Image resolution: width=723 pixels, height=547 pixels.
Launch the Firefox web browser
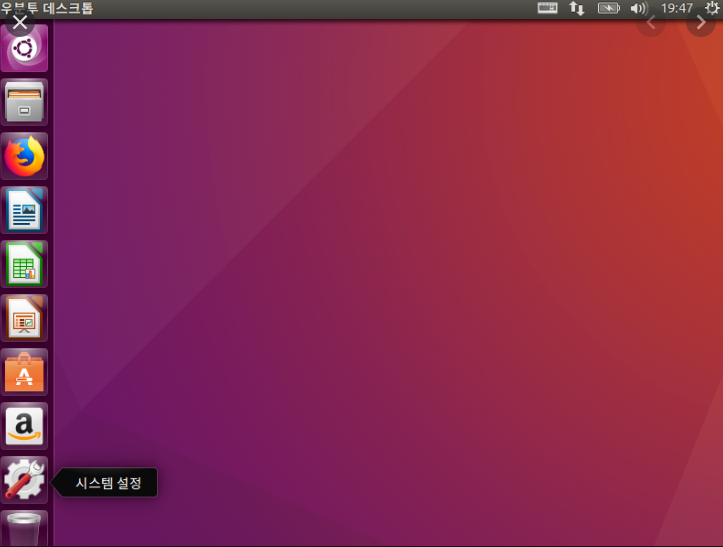click(x=24, y=156)
